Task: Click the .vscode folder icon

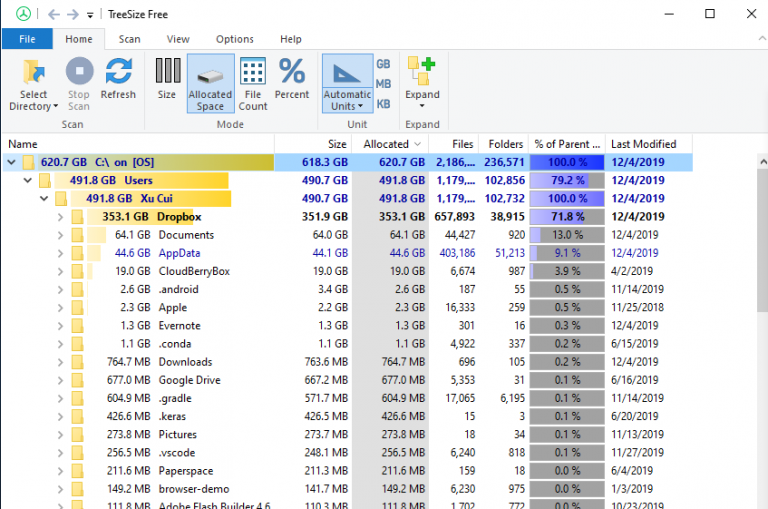Action: tap(77, 452)
